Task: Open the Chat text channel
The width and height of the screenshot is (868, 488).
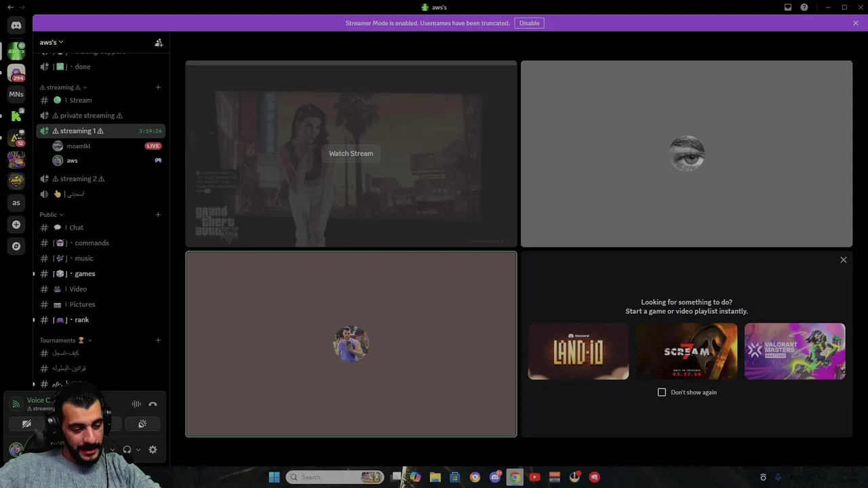Action: click(x=100, y=228)
